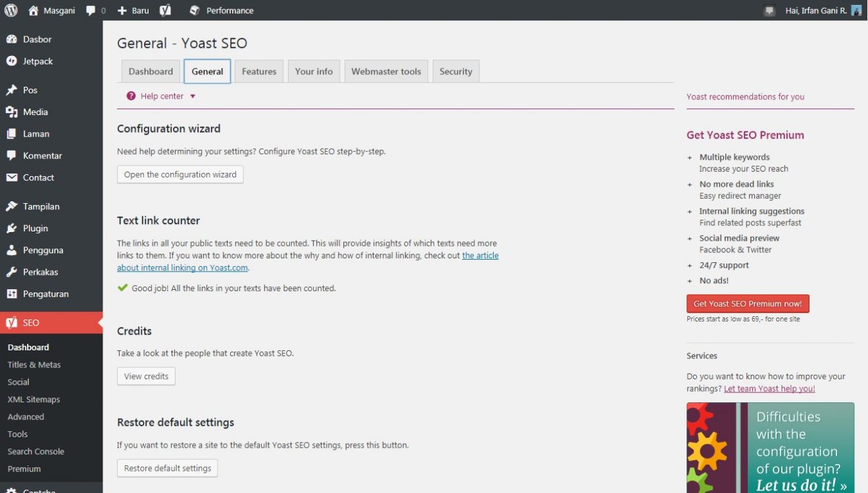
Task: Open Premium submenu item
Action: tap(24, 469)
